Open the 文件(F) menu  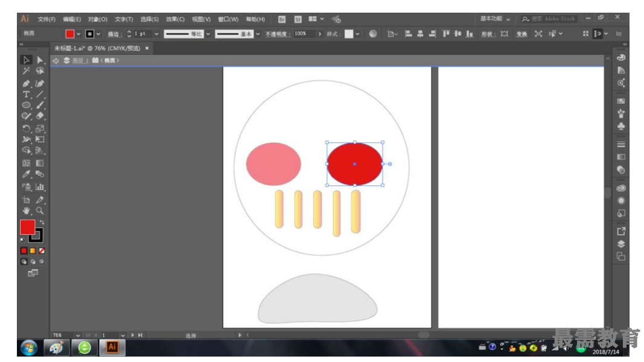(46, 19)
